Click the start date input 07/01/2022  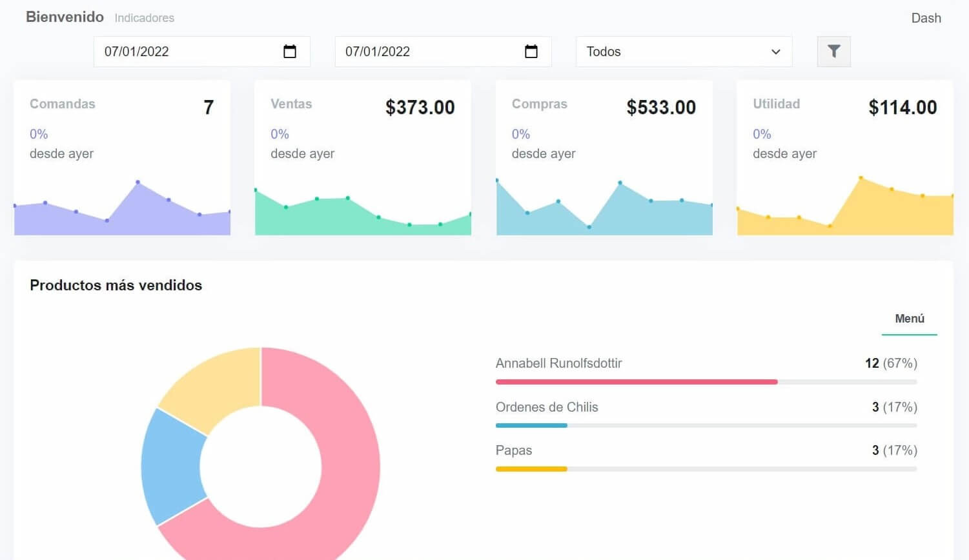(201, 52)
